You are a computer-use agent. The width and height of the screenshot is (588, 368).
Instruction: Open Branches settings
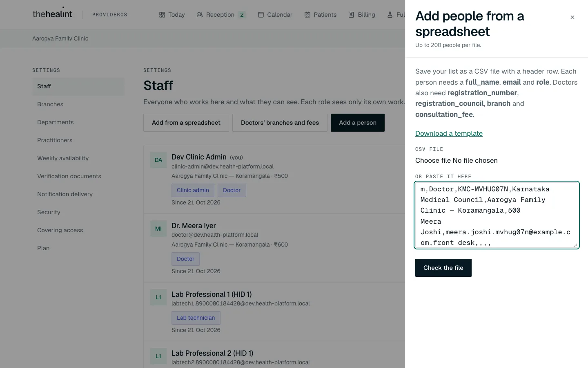[x=78, y=104]
